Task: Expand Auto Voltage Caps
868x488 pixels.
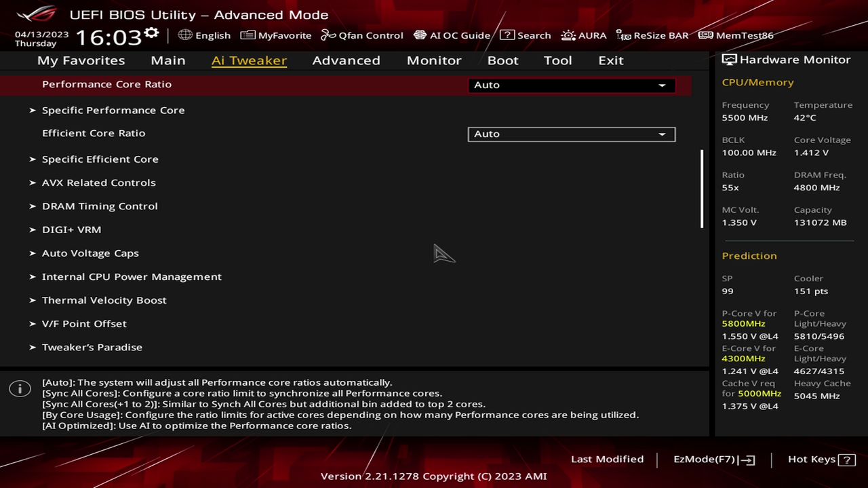Action: (90, 253)
